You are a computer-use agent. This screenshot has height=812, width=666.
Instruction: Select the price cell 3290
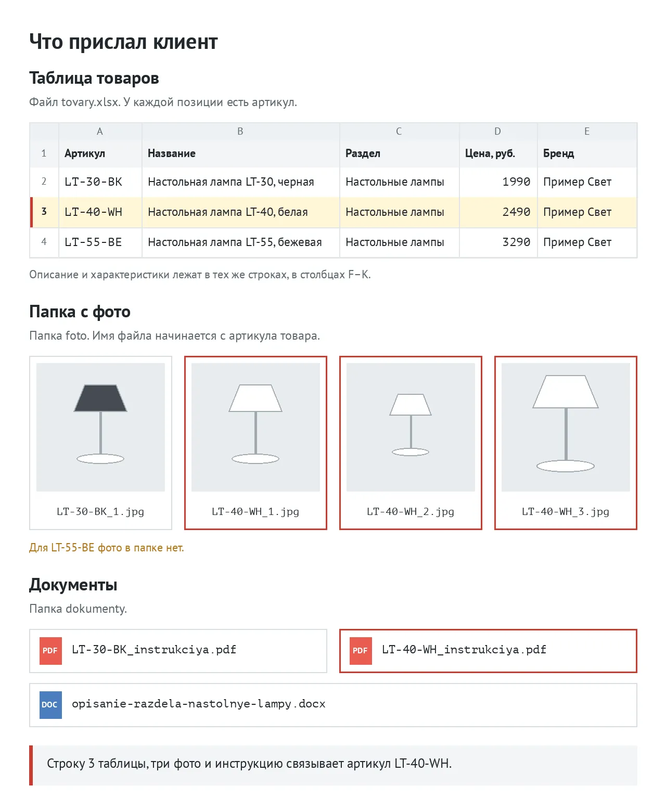[x=498, y=242]
